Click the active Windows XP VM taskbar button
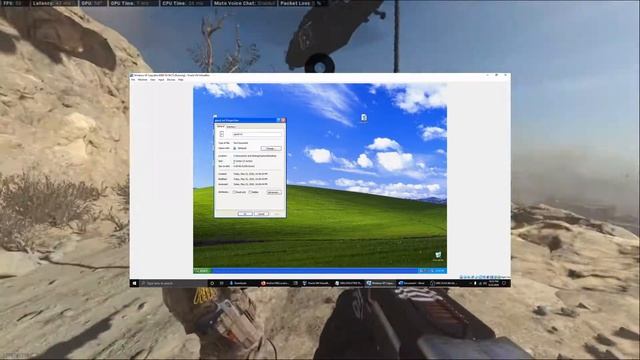 pos(380,283)
